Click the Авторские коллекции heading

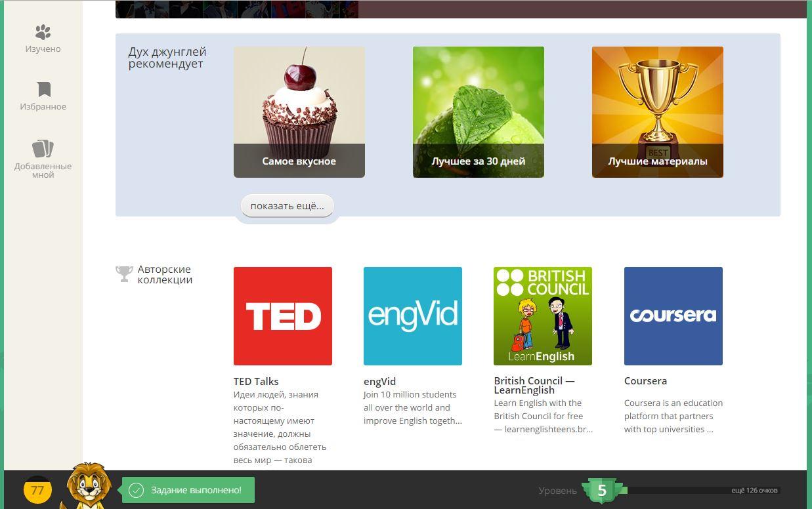pos(165,274)
